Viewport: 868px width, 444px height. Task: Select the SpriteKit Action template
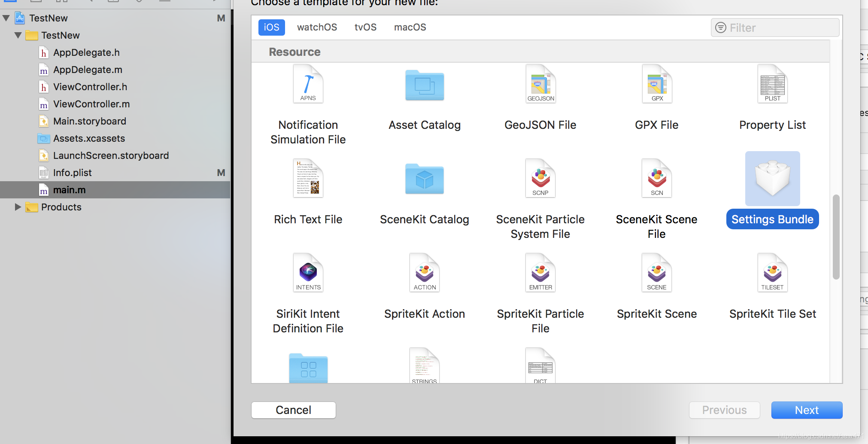[x=425, y=287]
